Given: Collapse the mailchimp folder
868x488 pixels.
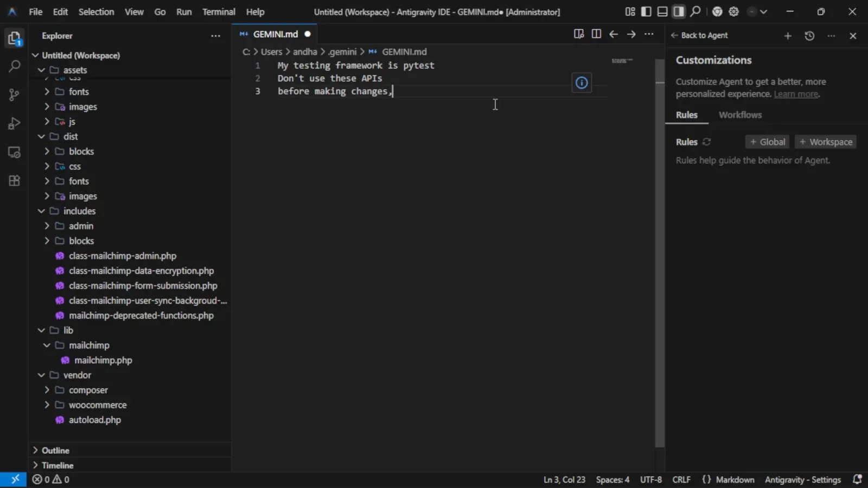Looking at the screenshot, I should point(47,345).
